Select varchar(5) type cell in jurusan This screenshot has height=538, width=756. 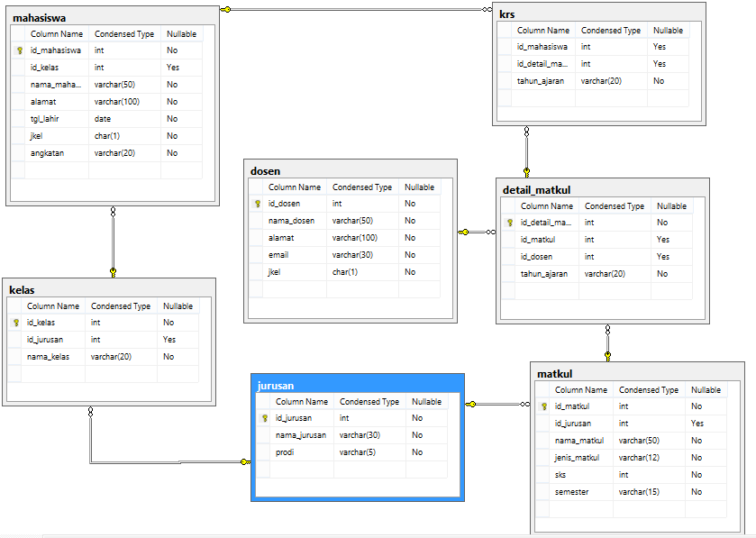click(369, 452)
